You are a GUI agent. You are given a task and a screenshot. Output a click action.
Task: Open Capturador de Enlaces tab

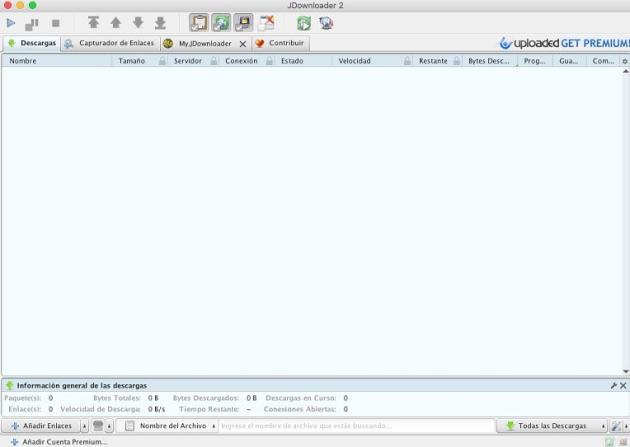[x=110, y=43]
